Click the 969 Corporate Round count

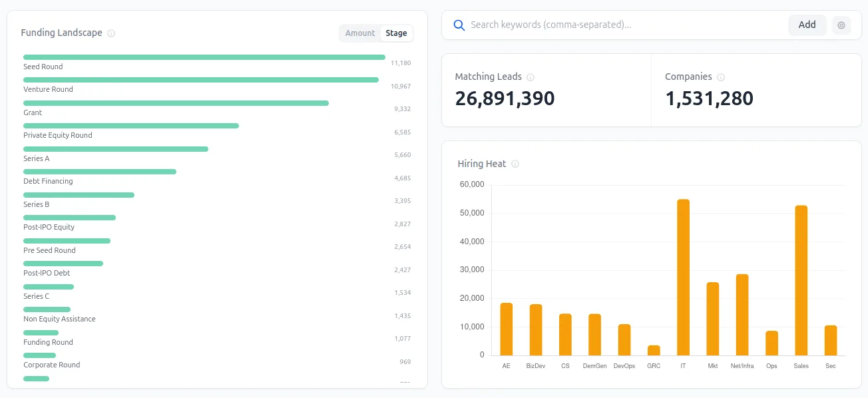point(405,362)
